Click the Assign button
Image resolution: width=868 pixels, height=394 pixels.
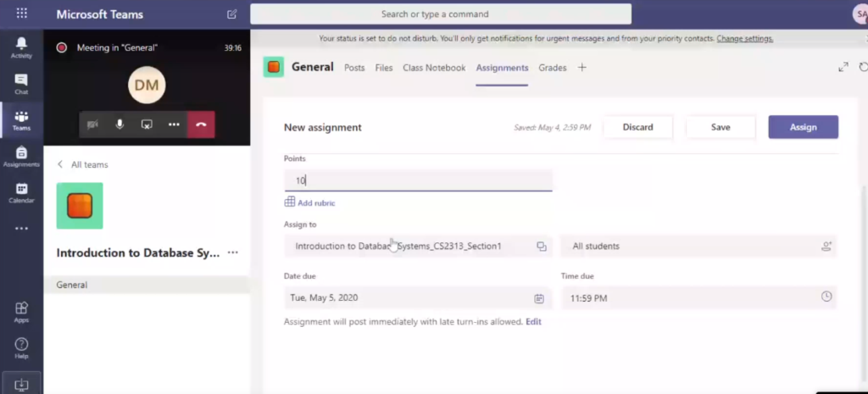click(804, 127)
